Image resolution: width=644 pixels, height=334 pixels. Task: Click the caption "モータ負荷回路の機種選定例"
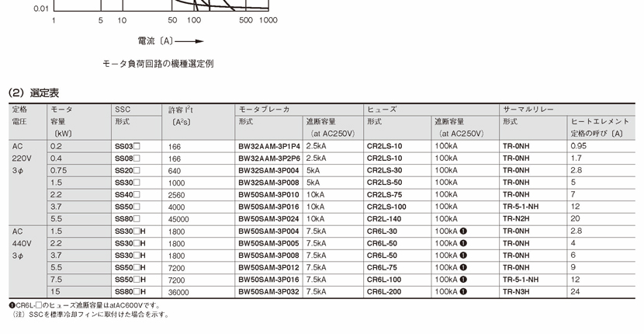[158, 64]
